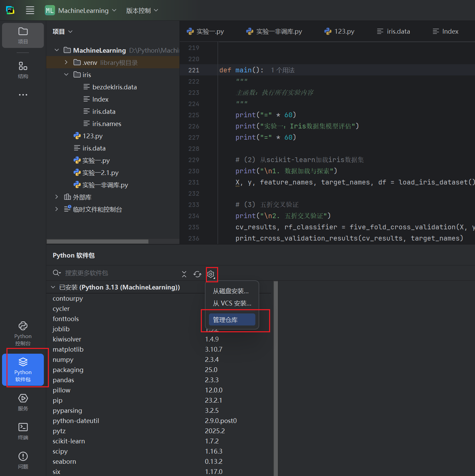Select 实验一.py in the project tree
This screenshot has height=476, width=475.
pyautogui.click(x=92, y=160)
